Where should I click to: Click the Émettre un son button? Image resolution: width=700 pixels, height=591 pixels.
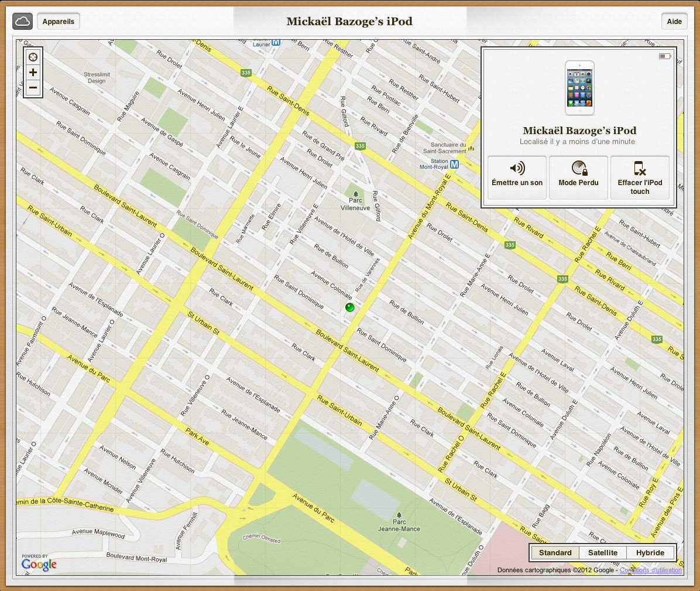pyautogui.click(x=517, y=177)
